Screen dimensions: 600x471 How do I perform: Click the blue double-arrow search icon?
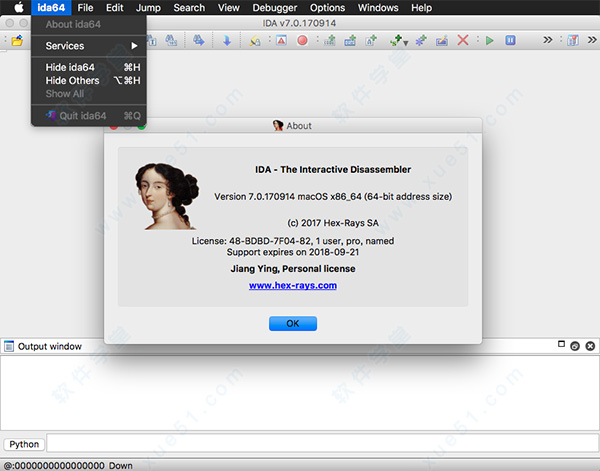click(x=198, y=40)
